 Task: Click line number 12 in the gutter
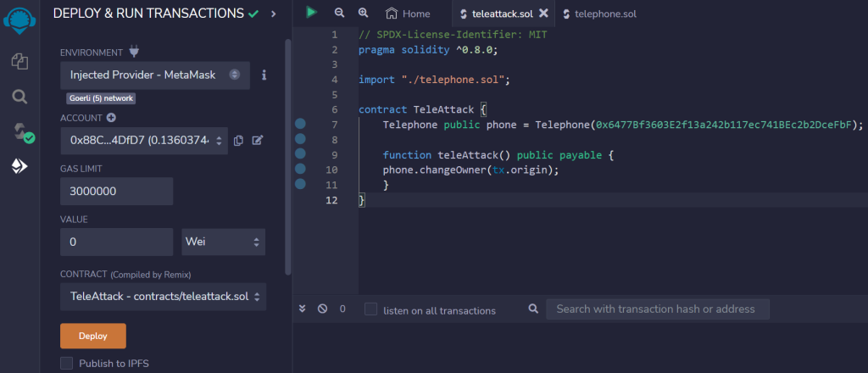(331, 200)
